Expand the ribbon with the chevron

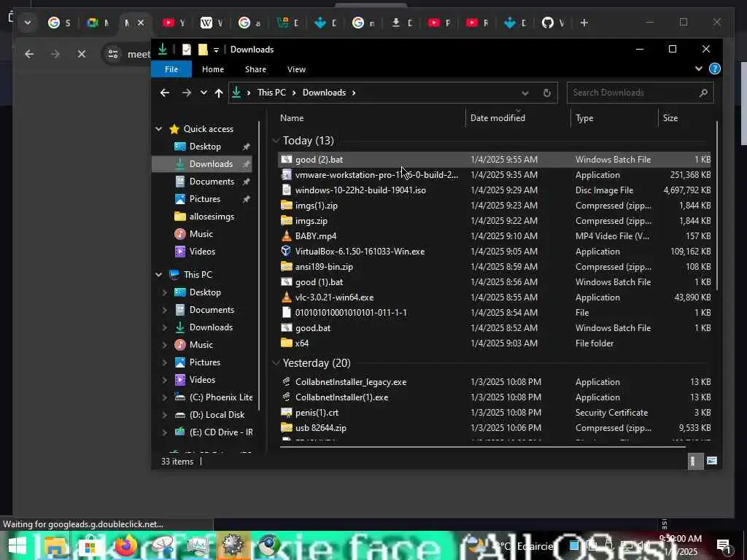pos(698,69)
